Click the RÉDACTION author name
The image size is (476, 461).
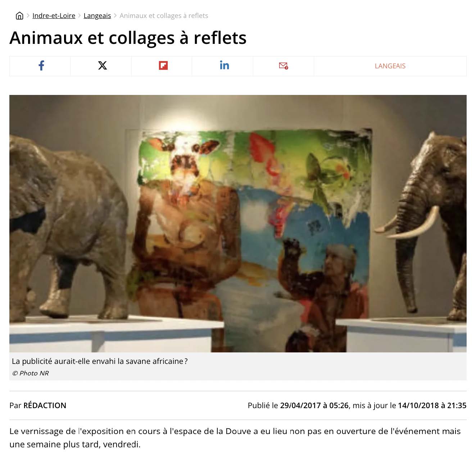(45, 405)
